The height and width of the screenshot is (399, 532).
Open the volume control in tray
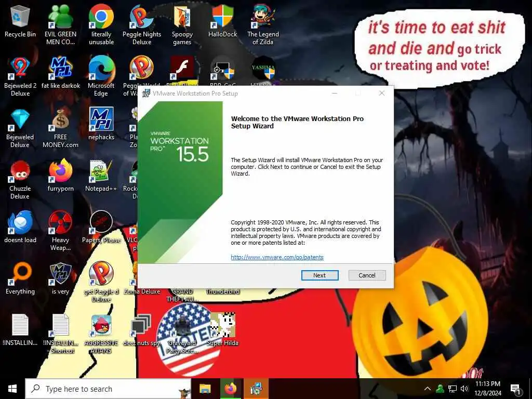tap(464, 389)
